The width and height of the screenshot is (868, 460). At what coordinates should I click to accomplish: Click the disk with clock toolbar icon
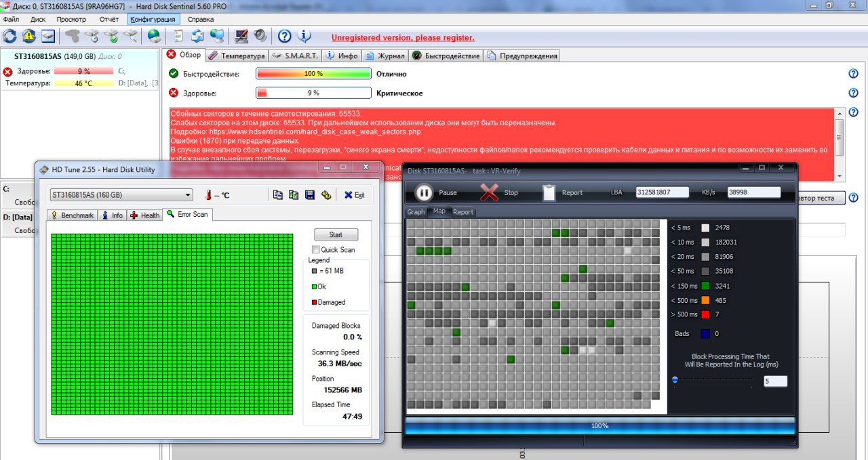93,36
